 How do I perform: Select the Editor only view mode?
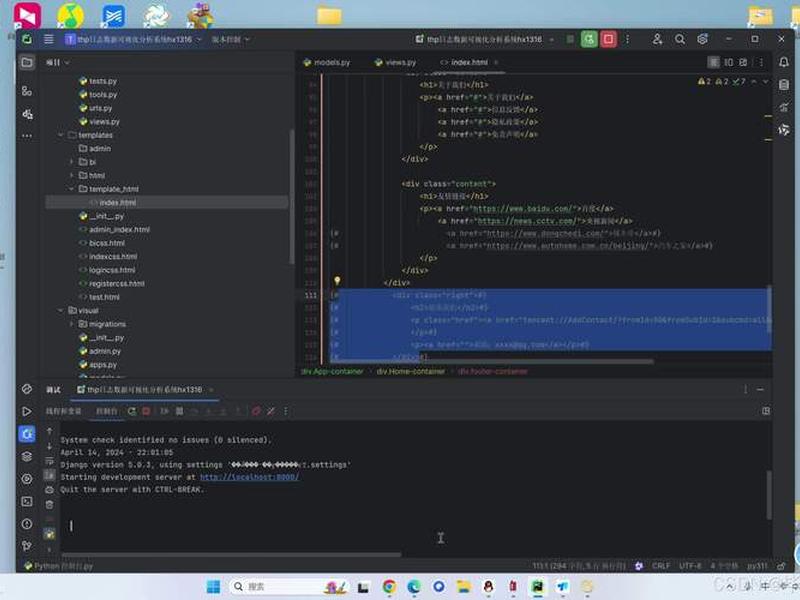[714, 62]
